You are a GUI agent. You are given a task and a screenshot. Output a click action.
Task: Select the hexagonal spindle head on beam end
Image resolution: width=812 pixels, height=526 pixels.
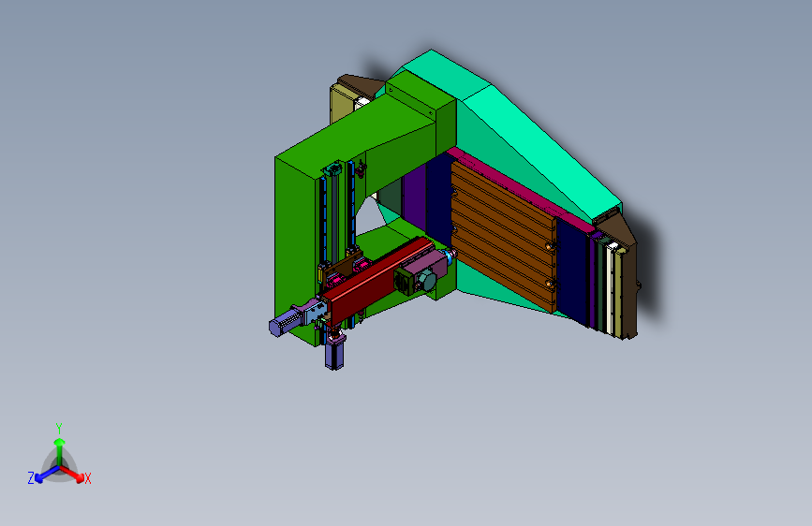pyautogui.click(x=426, y=281)
